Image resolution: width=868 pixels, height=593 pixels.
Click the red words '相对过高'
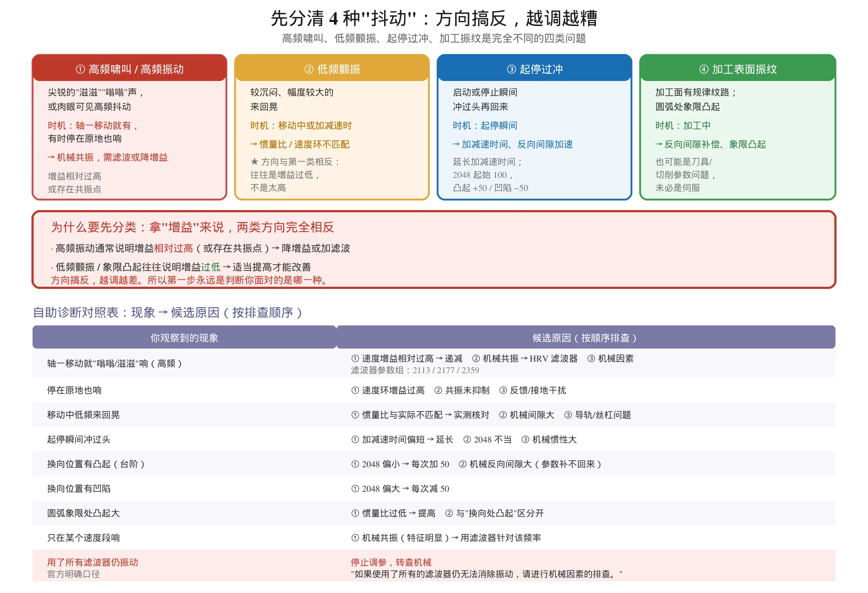(173, 248)
